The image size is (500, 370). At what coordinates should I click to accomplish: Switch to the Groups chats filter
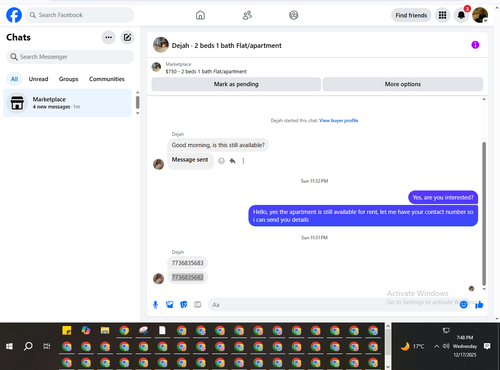point(69,79)
